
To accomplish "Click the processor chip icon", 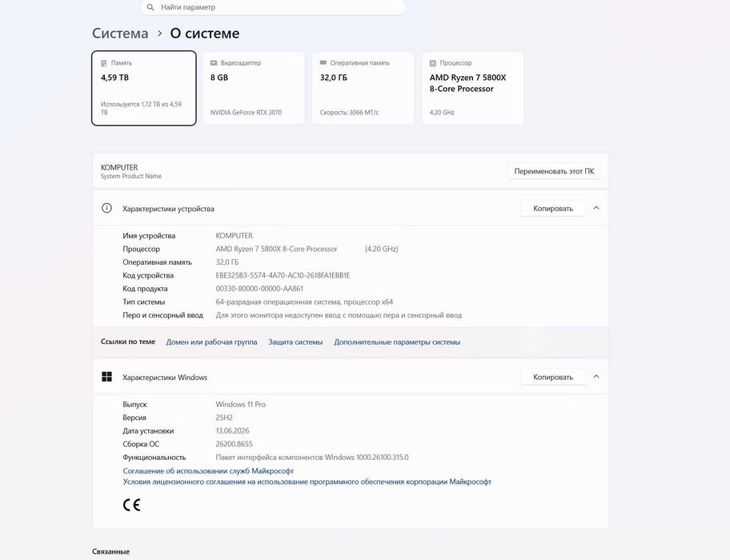I will coord(433,63).
